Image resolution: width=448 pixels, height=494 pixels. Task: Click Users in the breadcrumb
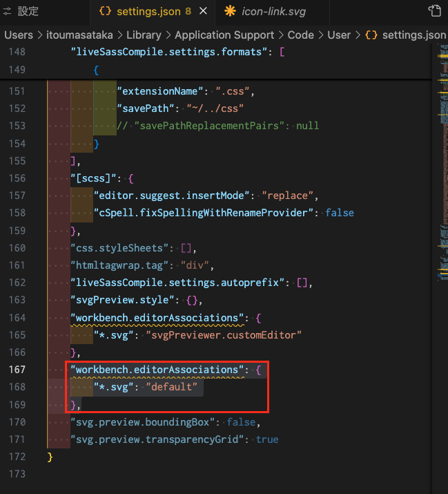click(19, 35)
